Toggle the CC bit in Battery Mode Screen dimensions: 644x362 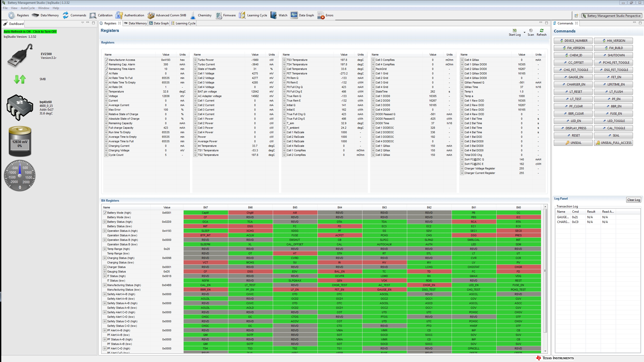pyautogui.click(x=518, y=213)
